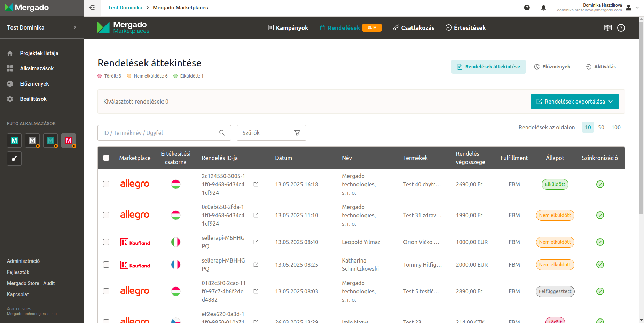Open the first running app, the green M icon
This screenshot has height=323, width=644.
coord(14,140)
